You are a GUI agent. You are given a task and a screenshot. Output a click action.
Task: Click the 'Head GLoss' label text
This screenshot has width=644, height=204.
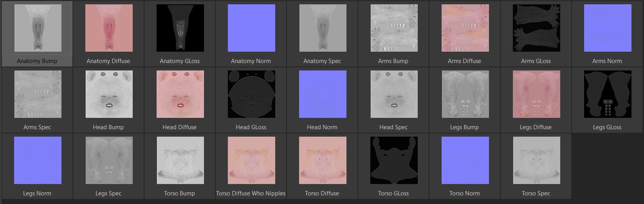point(251,127)
